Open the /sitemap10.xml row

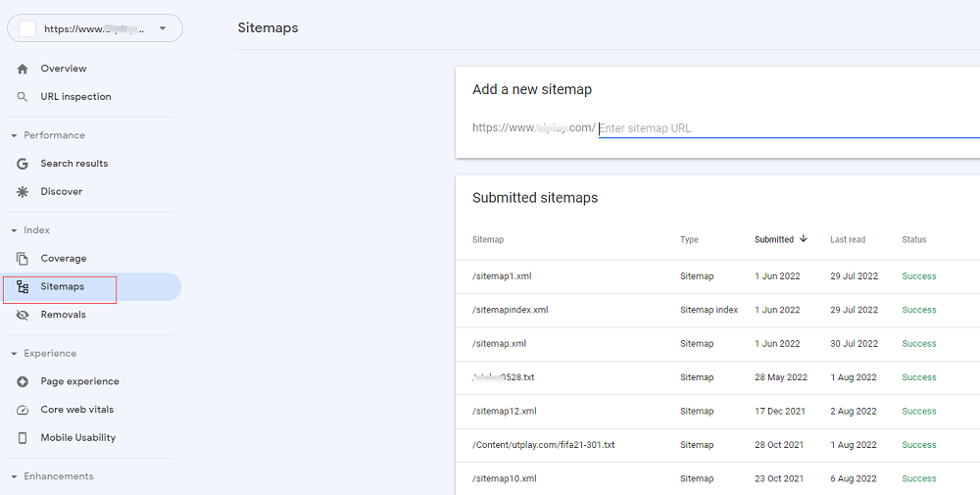[717, 478]
